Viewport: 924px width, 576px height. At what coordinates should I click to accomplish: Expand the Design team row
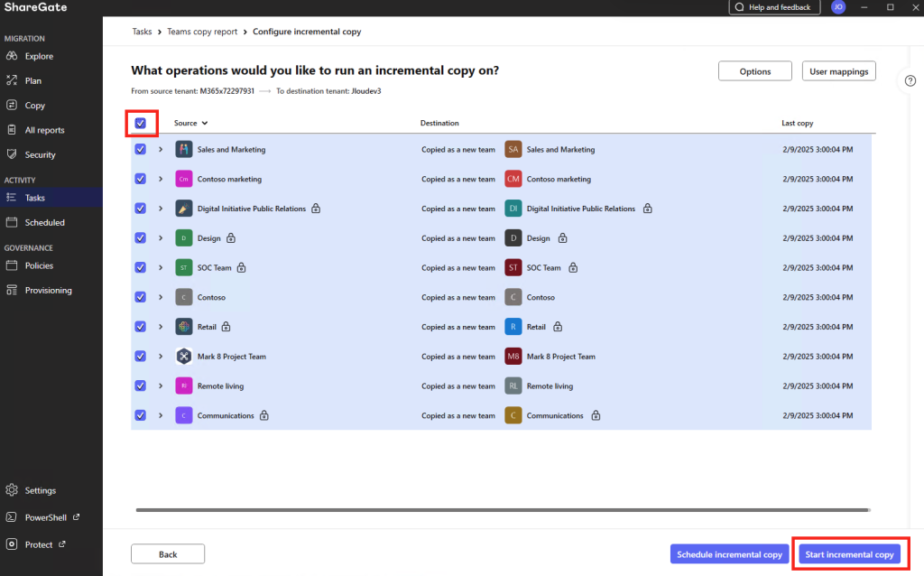pos(161,238)
